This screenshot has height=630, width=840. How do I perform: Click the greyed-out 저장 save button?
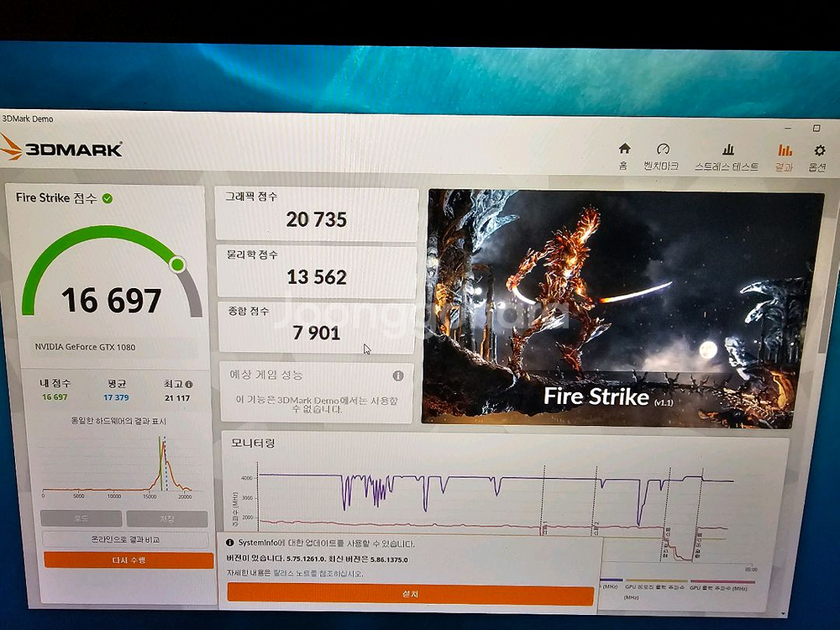(167, 518)
